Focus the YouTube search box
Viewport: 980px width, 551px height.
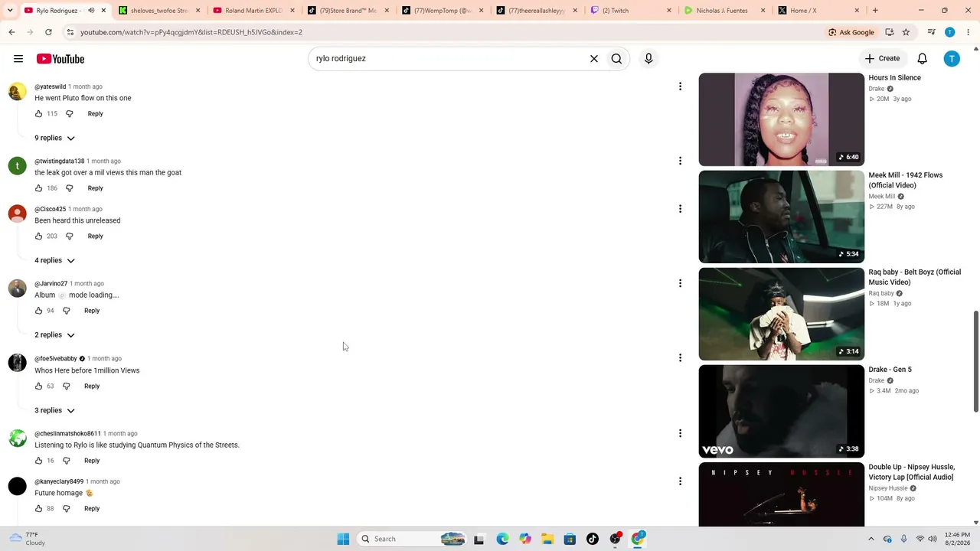448,58
